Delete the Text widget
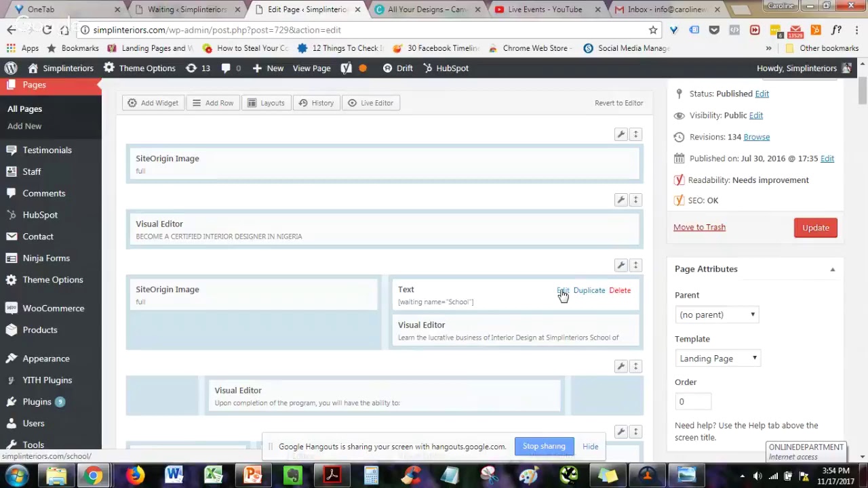 click(620, 290)
